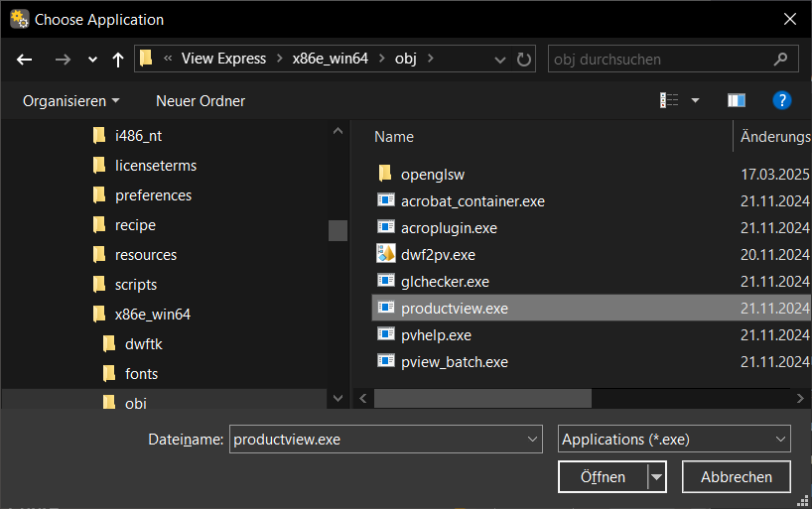
Task: Sort by the Name column header
Action: 394,137
